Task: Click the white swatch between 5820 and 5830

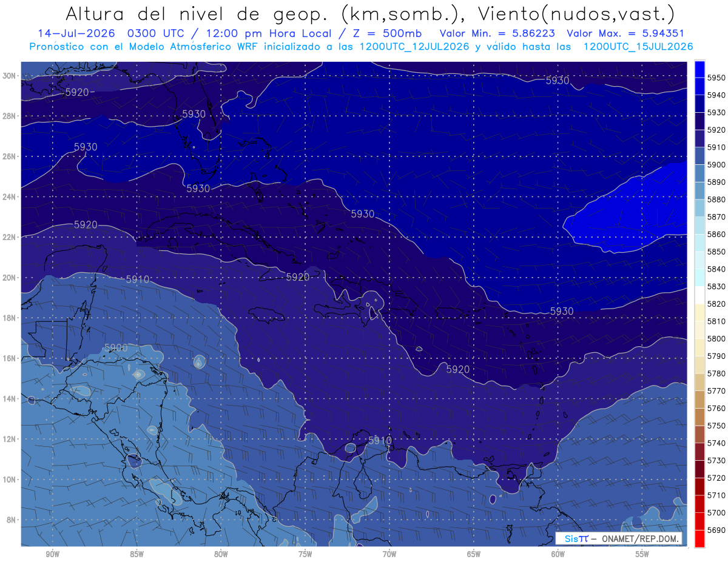Action: click(x=699, y=295)
